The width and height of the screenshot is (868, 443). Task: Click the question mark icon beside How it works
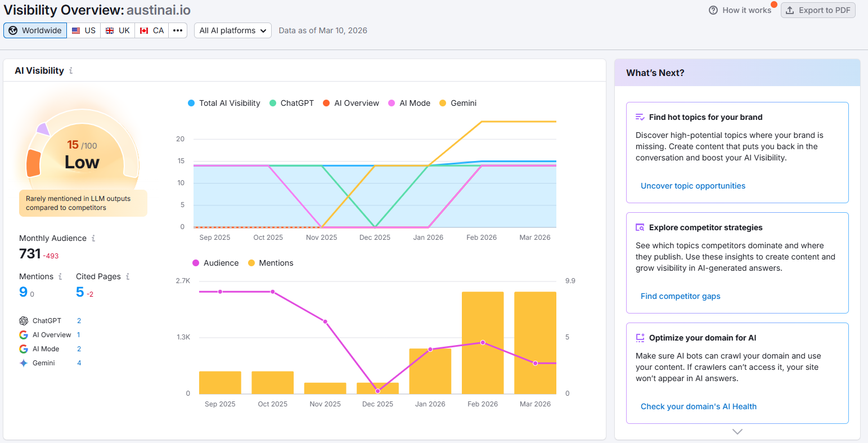713,10
